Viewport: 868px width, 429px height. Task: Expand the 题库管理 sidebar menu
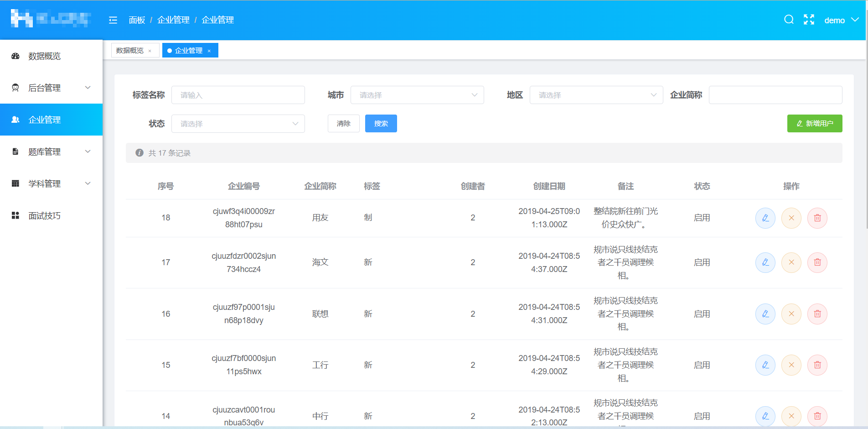coord(51,152)
